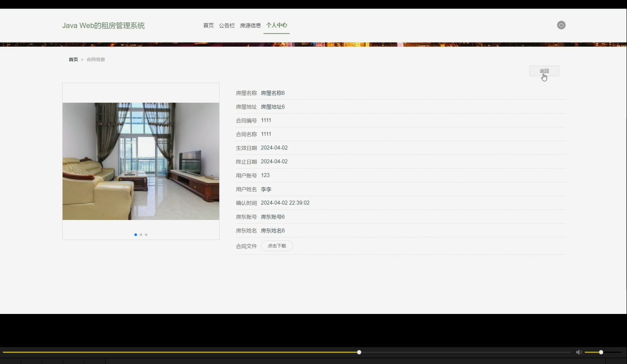Click the 点击下载 contract download button

coord(277,246)
